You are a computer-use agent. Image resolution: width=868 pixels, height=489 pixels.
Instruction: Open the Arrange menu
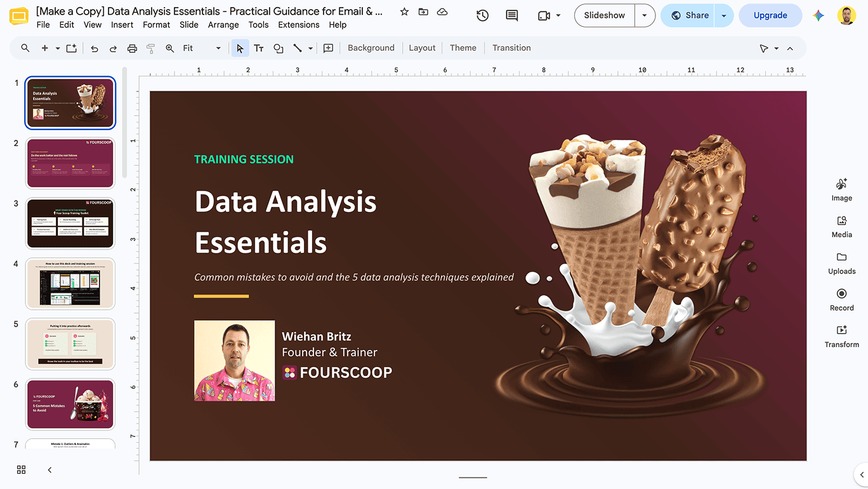(223, 25)
